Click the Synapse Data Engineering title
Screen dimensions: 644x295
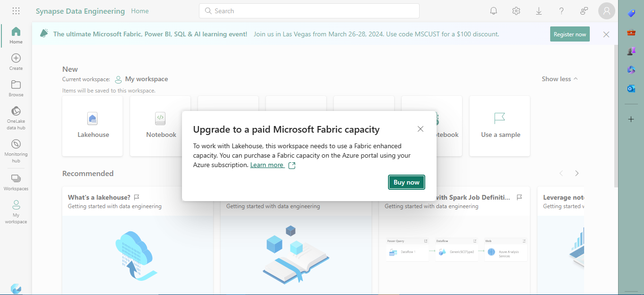point(80,11)
